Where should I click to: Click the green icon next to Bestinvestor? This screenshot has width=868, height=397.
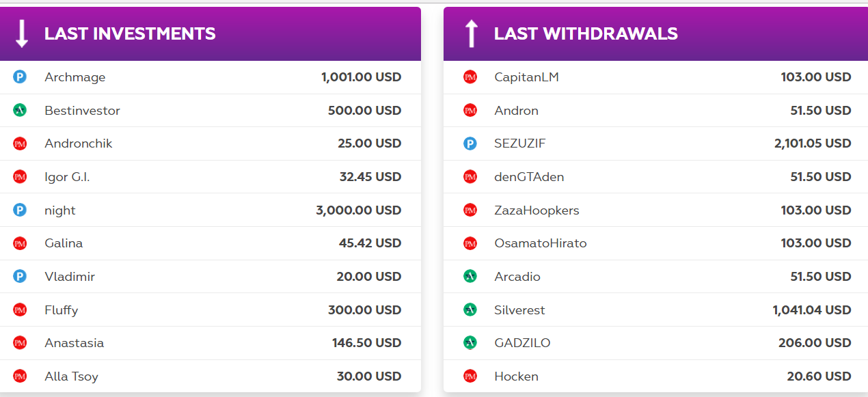click(20, 110)
